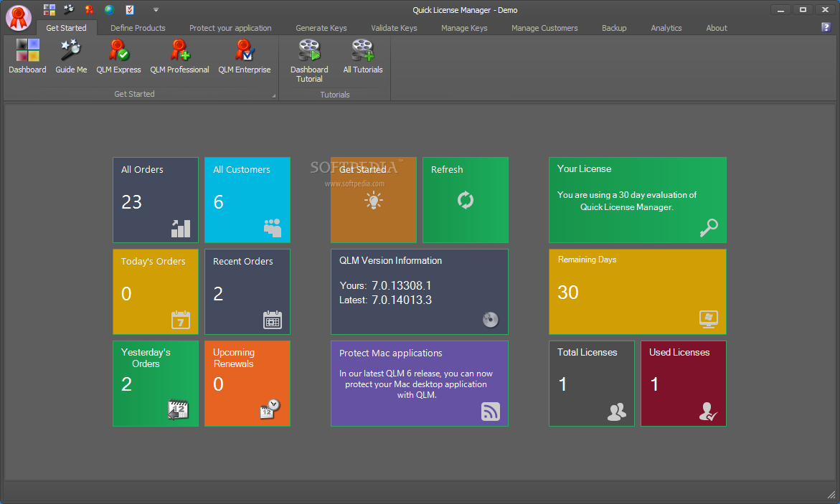Open the About tab
Viewport: 840px width, 504px height.
pyautogui.click(x=716, y=28)
